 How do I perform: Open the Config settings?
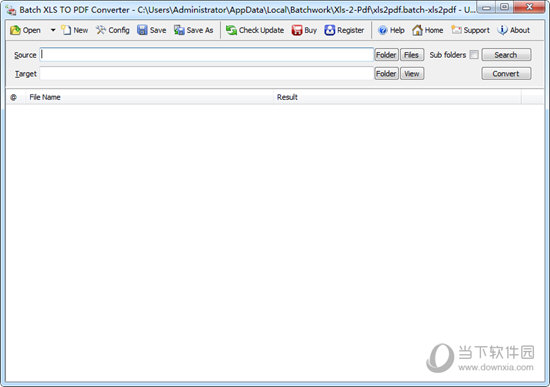[113, 30]
